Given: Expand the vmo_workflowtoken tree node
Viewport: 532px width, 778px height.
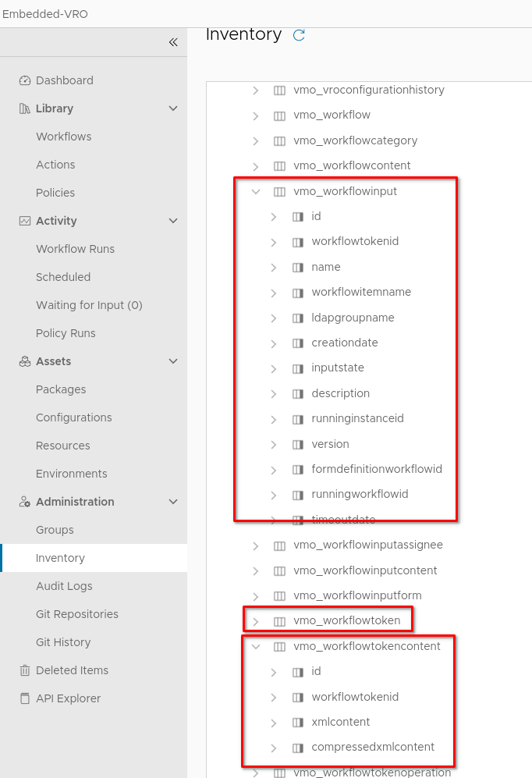Looking at the screenshot, I should tap(255, 621).
